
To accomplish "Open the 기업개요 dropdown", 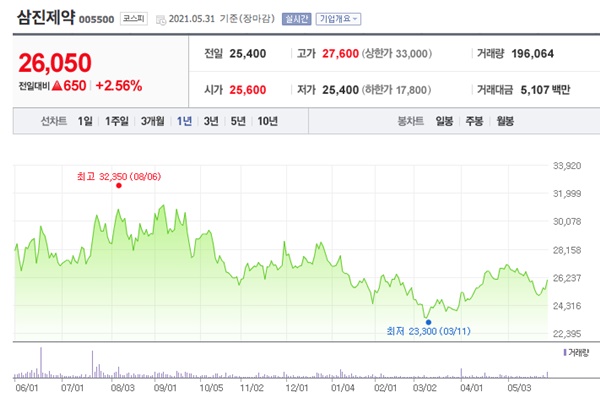I will (338, 19).
